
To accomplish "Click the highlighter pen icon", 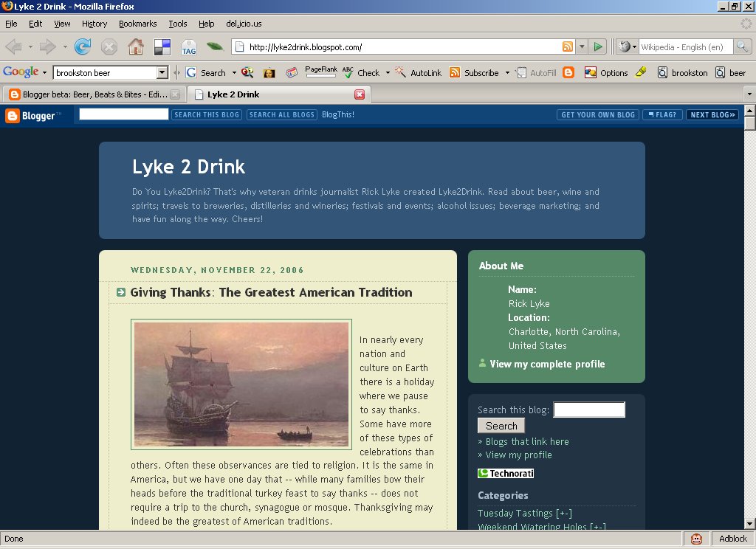I will (641, 72).
